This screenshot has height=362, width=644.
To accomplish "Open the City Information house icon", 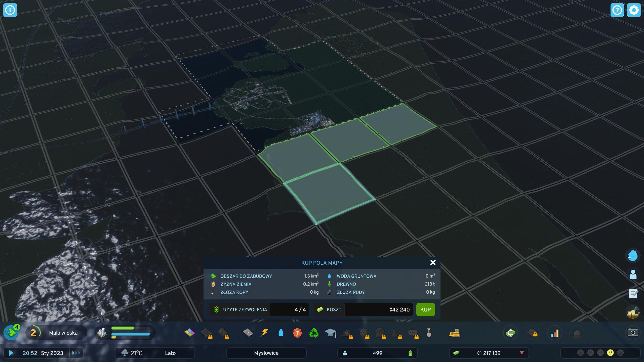I will pyautogui.click(x=577, y=333).
